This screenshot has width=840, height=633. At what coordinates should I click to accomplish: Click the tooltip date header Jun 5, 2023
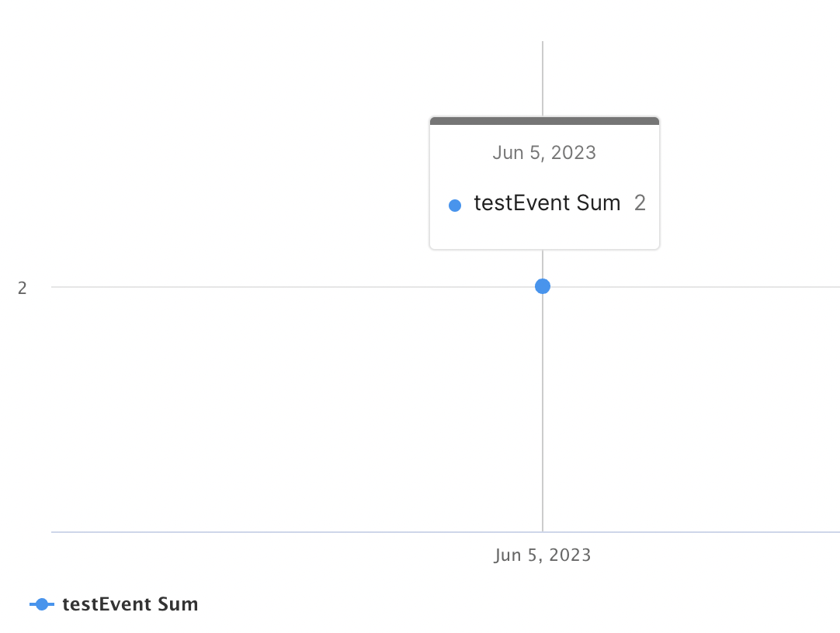(x=543, y=153)
